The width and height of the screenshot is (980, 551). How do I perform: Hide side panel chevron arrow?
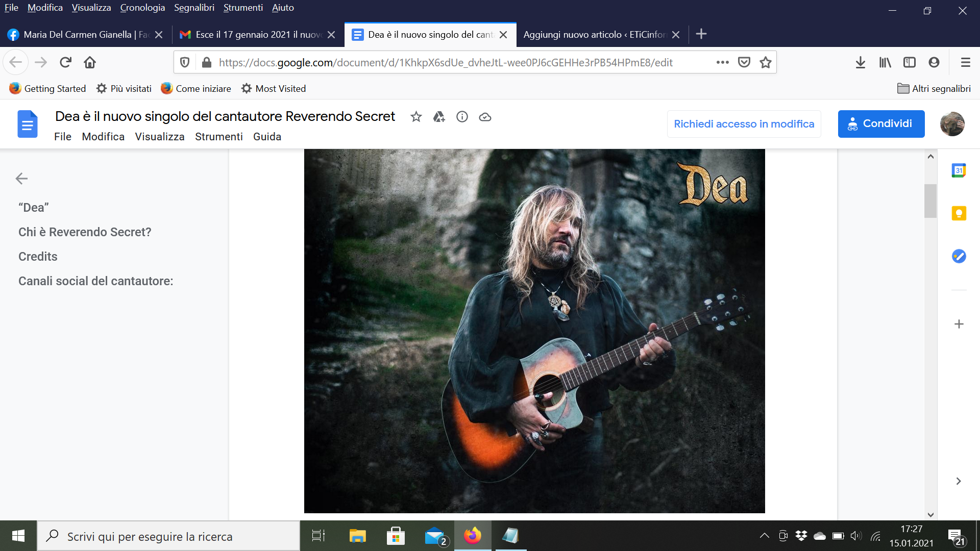(x=959, y=481)
